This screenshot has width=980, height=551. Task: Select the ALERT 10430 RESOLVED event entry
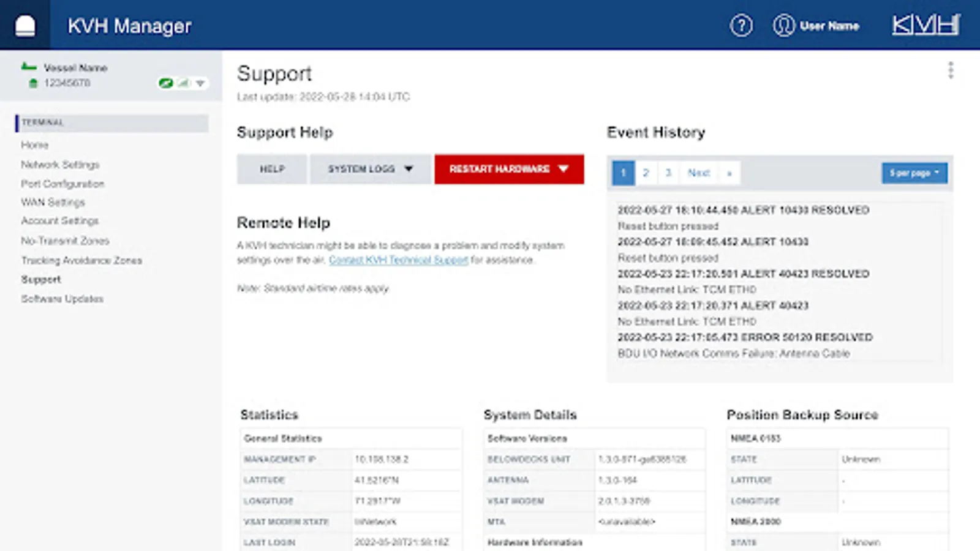(744, 210)
